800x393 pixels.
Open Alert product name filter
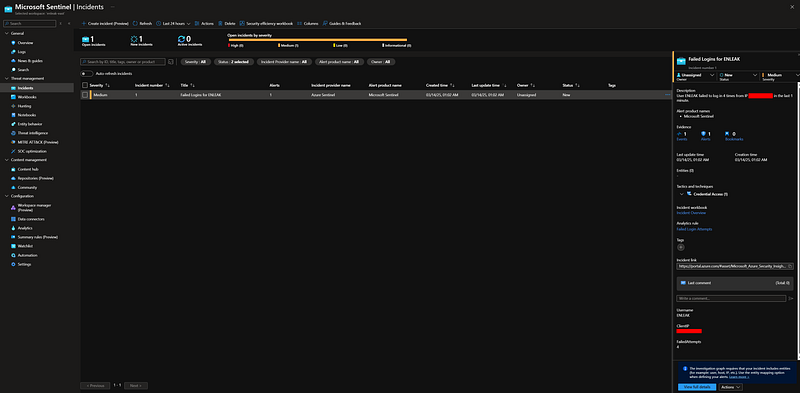tap(339, 62)
